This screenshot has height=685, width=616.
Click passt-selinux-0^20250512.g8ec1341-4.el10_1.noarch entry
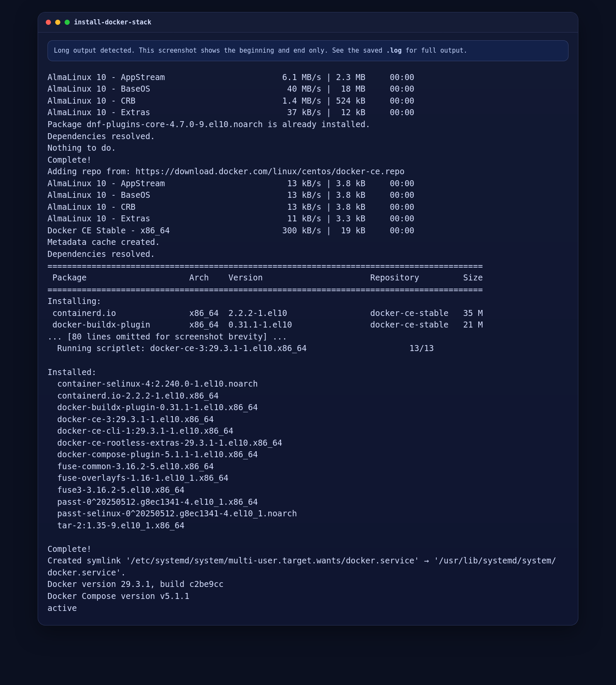point(177,514)
